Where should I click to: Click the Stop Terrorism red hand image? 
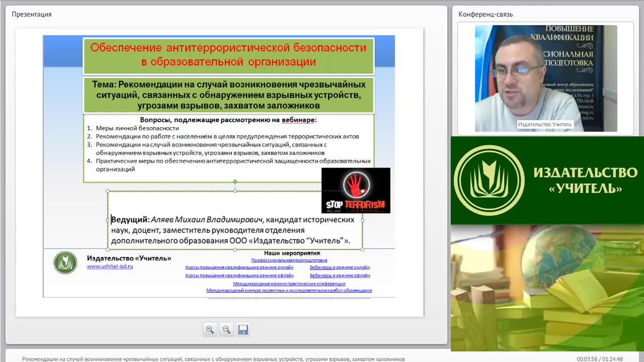[x=356, y=191]
